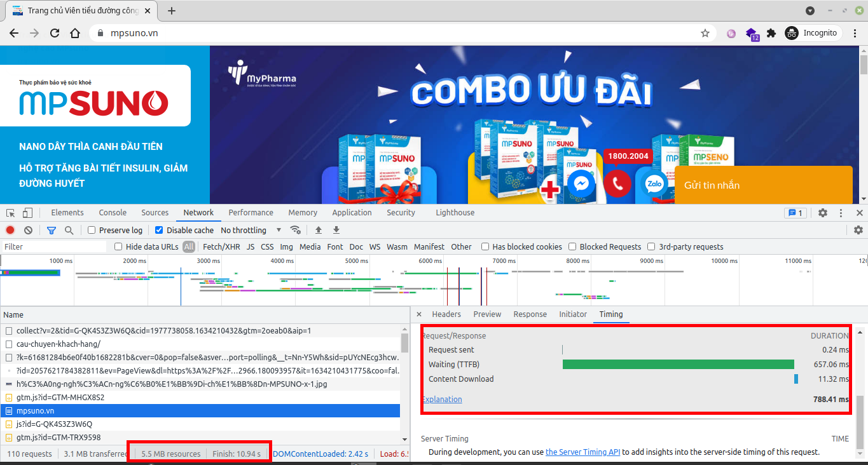
Task: Filter requests by JS type
Action: coord(251,247)
